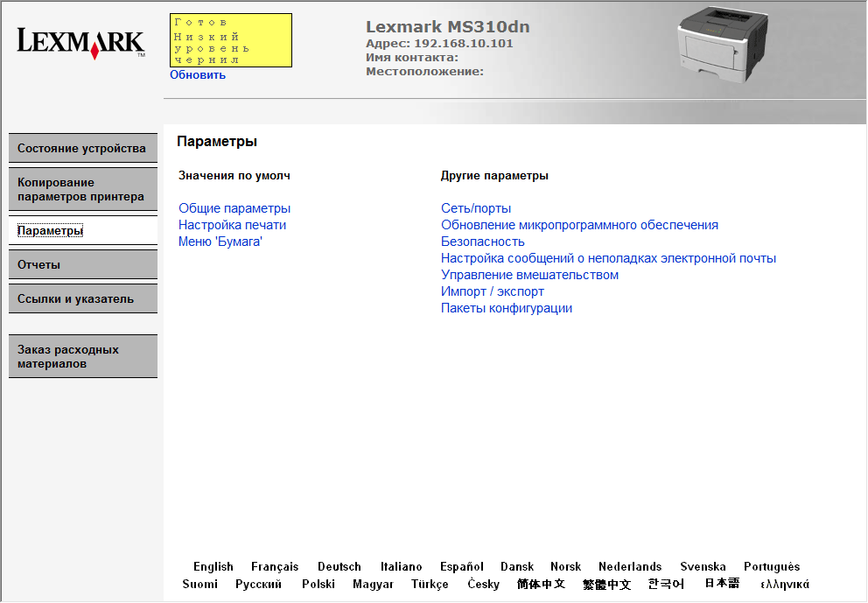Click the Значения по умолч heading
Viewport: 868px width, 603px height.
click(234, 176)
